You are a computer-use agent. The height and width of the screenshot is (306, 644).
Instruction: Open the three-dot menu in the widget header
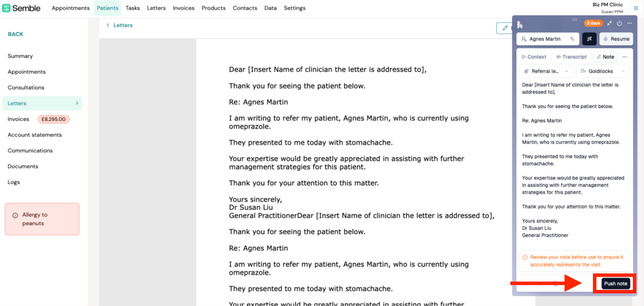point(629,23)
